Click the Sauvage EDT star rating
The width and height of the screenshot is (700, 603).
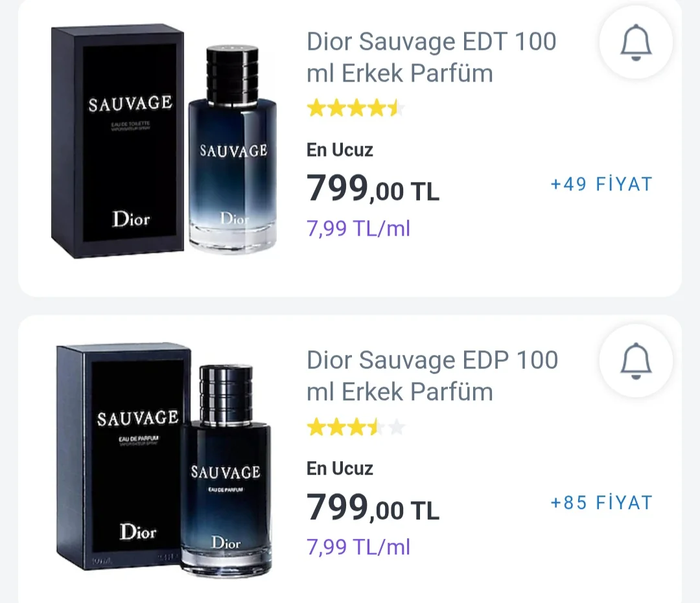pyautogui.click(x=356, y=108)
